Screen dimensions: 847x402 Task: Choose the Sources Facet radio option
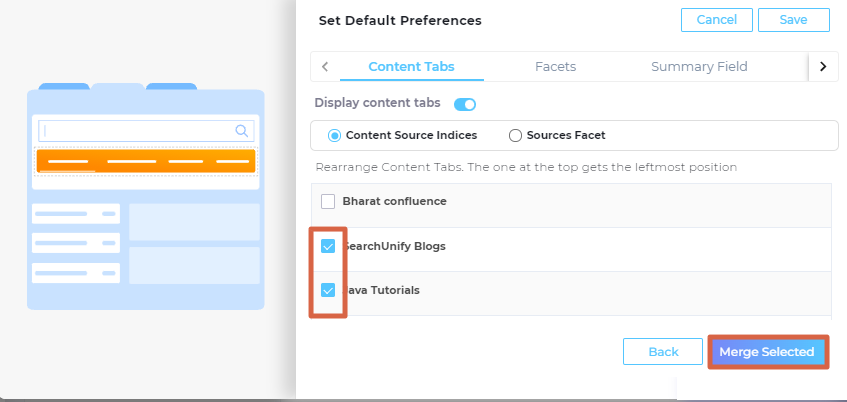point(516,135)
